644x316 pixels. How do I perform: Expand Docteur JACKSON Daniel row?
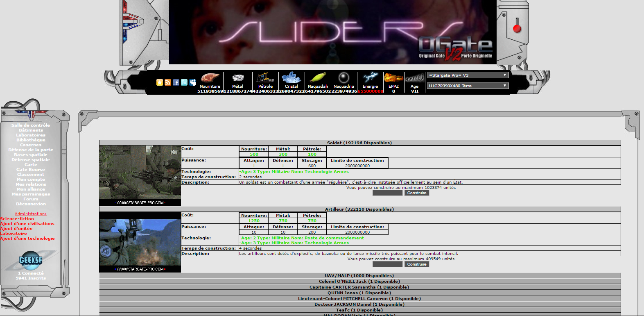pyautogui.click(x=360, y=305)
